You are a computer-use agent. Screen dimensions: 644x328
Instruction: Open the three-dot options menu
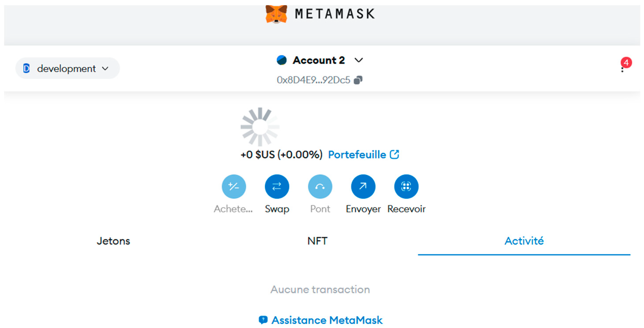click(x=622, y=69)
